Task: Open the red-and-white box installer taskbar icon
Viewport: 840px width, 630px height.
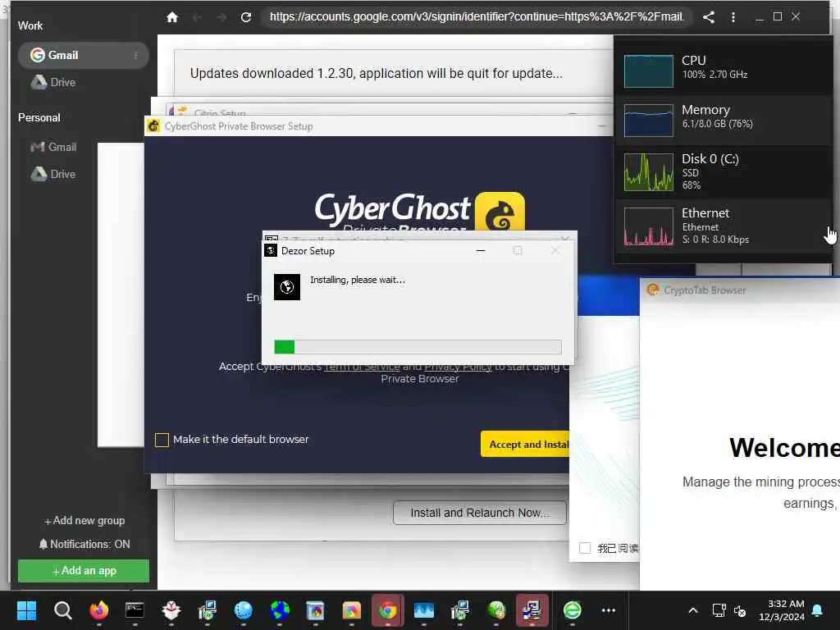Action: [x=171, y=610]
